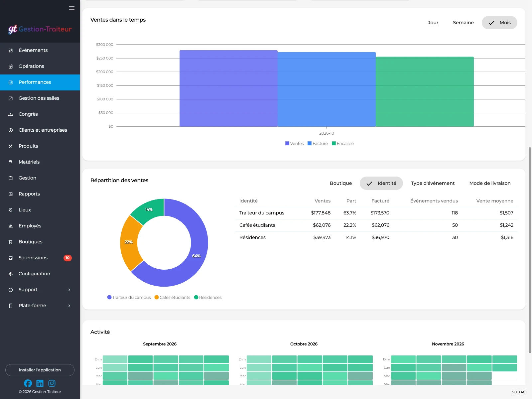Click the Matériels fork icon
This screenshot has height=399, width=532.
pos(11,162)
